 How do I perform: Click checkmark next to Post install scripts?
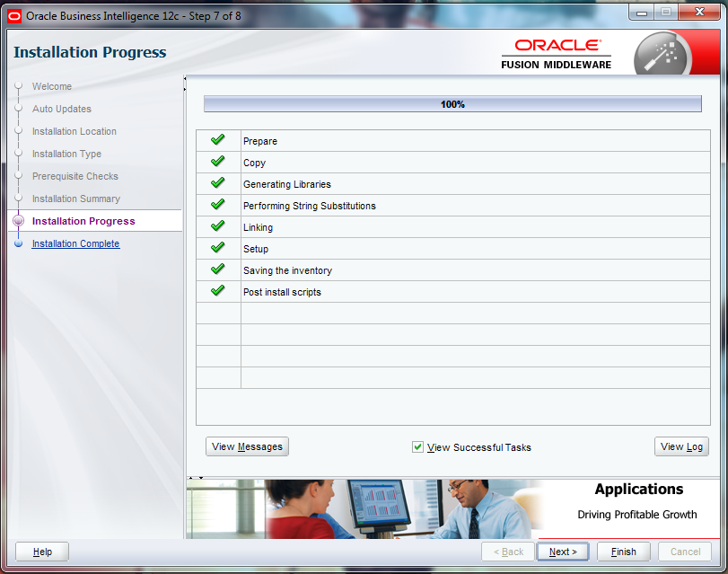[x=218, y=290]
